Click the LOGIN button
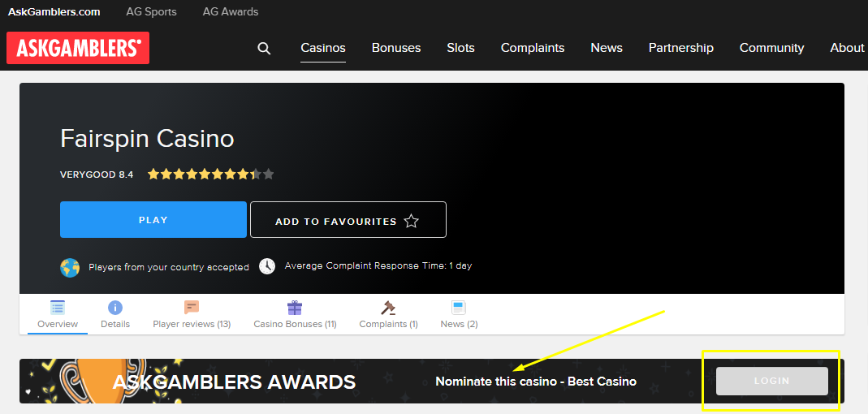 (x=771, y=382)
